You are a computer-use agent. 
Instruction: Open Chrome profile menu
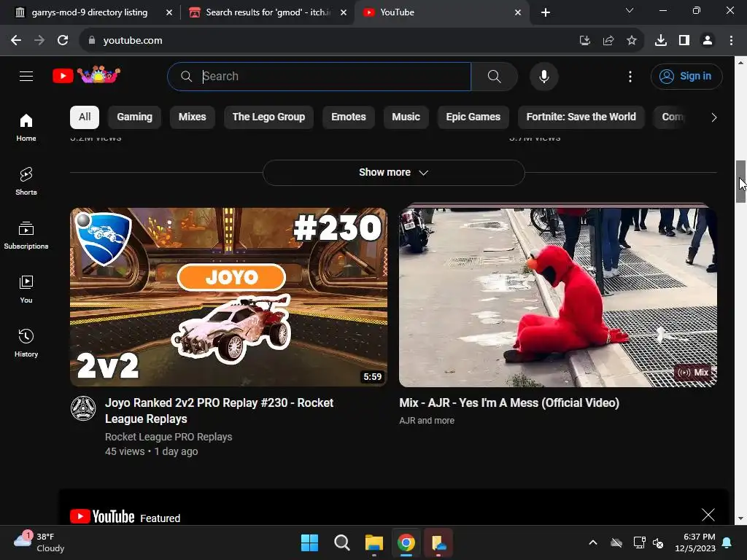pyautogui.click(x=708, y=41)
